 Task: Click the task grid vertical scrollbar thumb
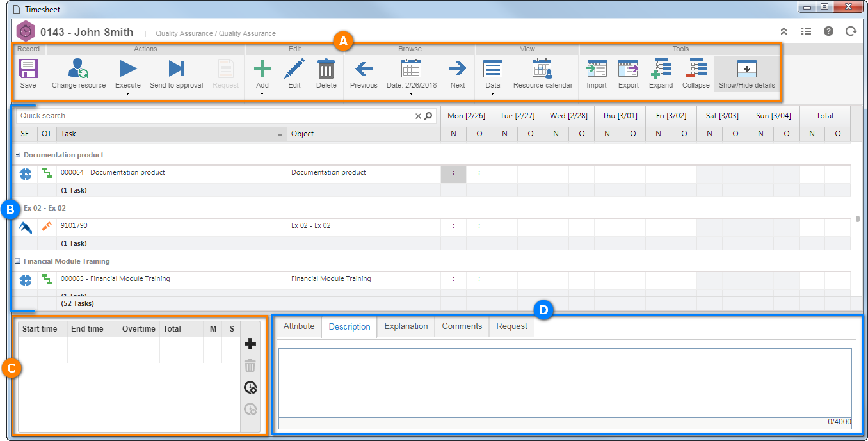pyautogui.click(x=857, y=219)
